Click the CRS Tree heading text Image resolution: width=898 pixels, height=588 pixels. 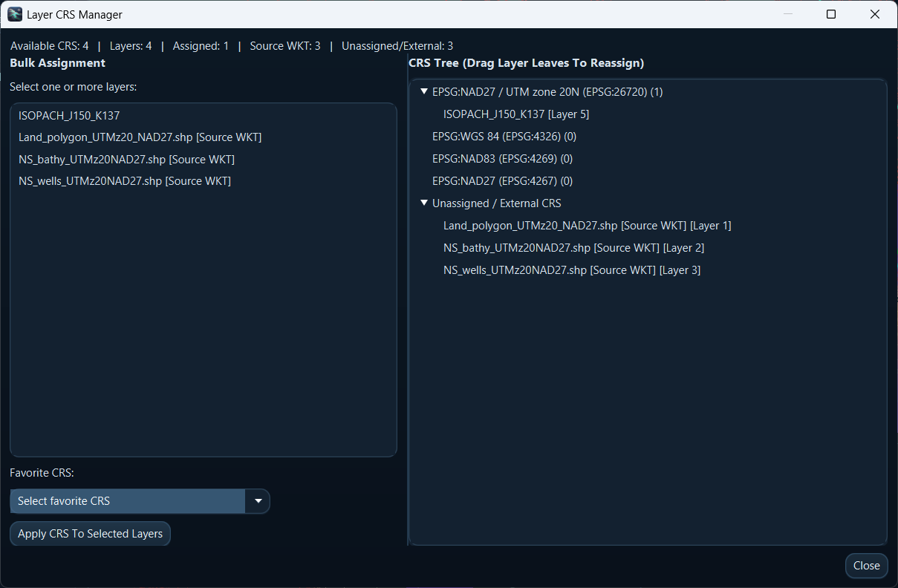[x=526, y=63]
